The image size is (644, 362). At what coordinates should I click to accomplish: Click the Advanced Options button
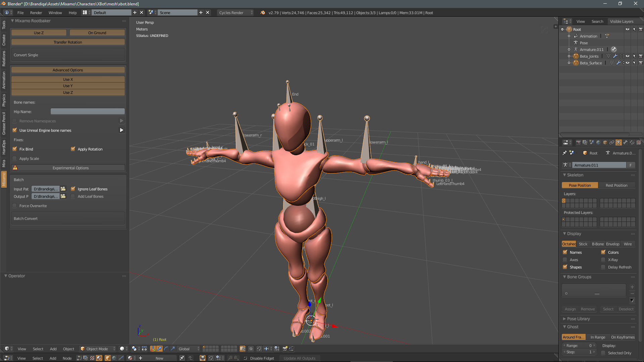(68, 70)
